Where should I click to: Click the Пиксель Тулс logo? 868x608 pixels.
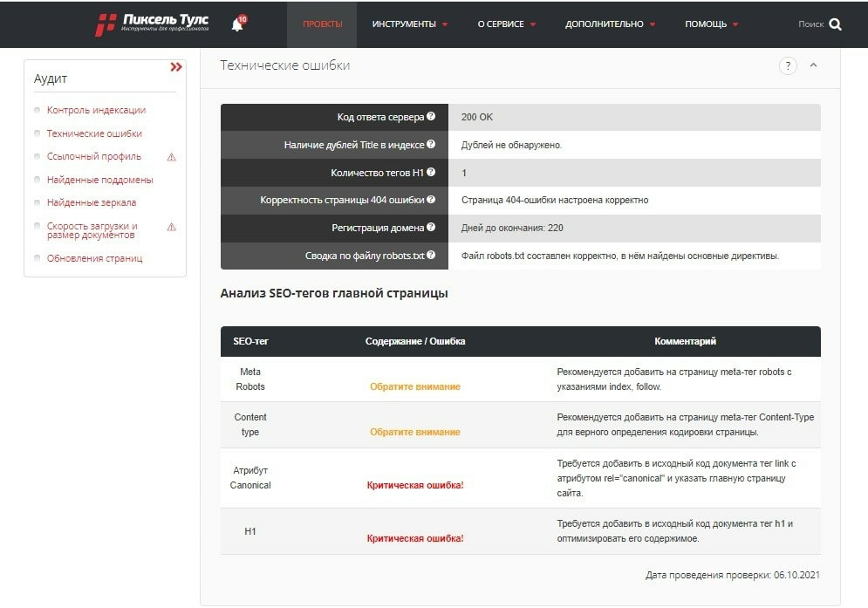click(151, 24)
